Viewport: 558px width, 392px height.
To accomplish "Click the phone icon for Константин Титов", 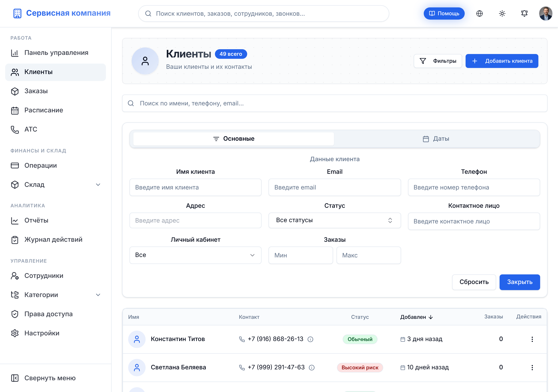I will (242, 339).
